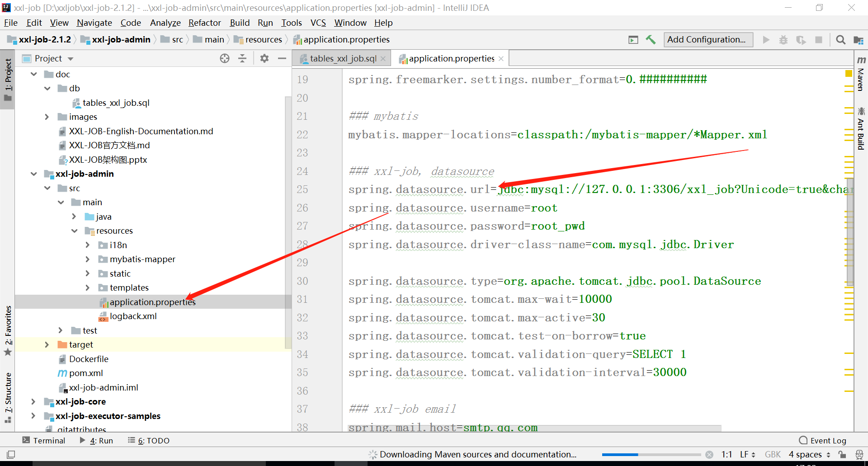Viewport: 868px width, 466px height.
Task: Collapse the db folder
Action: [x=47, y=89]
